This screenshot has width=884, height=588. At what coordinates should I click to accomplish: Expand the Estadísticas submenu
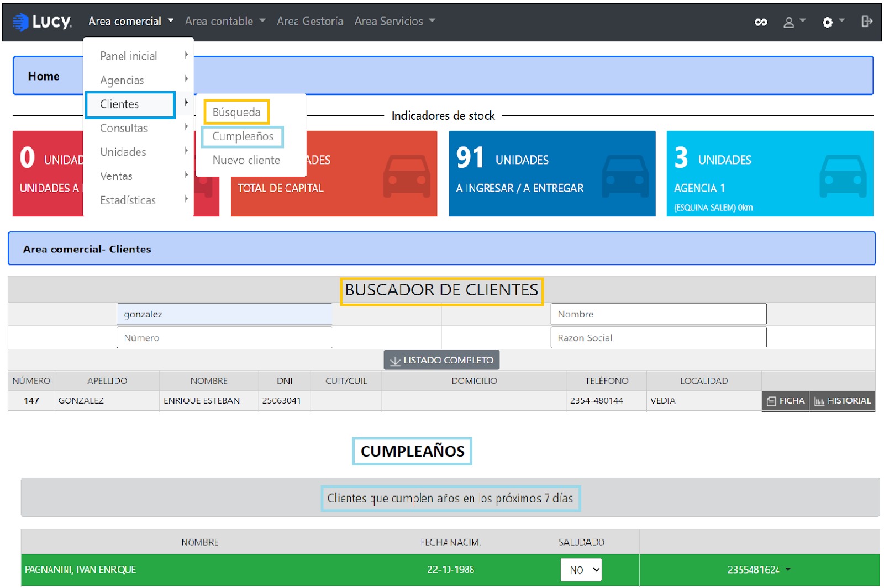138,200
